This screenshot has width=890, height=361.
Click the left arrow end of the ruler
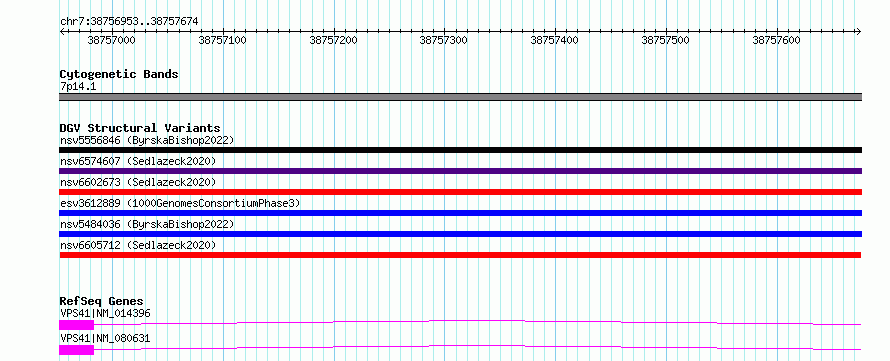coord(62,32)
